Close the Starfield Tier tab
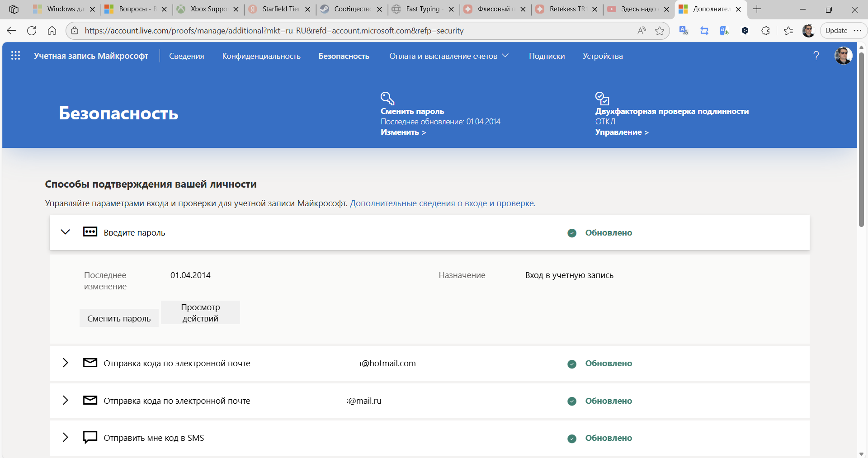 [x=308, y=9]
